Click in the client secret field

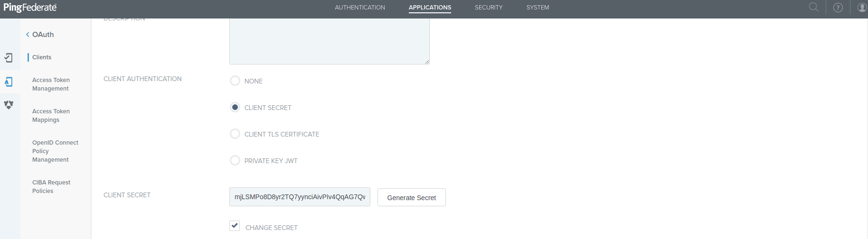click(300, 197)
